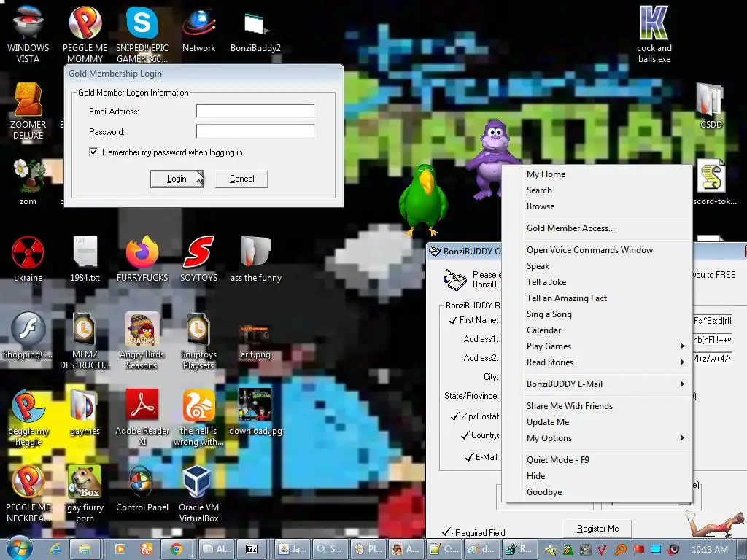
Task: Open the 7z taskbar button
Action: coord(252,550)
